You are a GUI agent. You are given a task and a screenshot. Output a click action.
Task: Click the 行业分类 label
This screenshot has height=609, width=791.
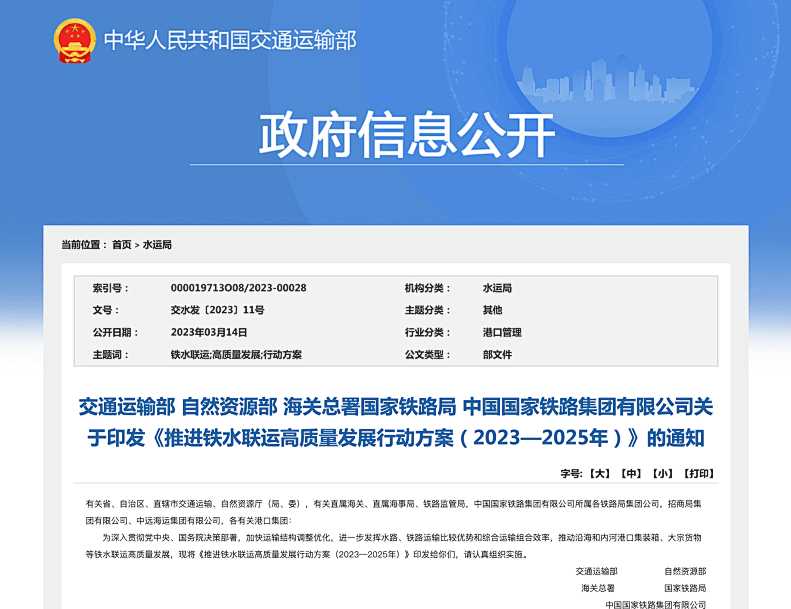click(x=427, y=333)
